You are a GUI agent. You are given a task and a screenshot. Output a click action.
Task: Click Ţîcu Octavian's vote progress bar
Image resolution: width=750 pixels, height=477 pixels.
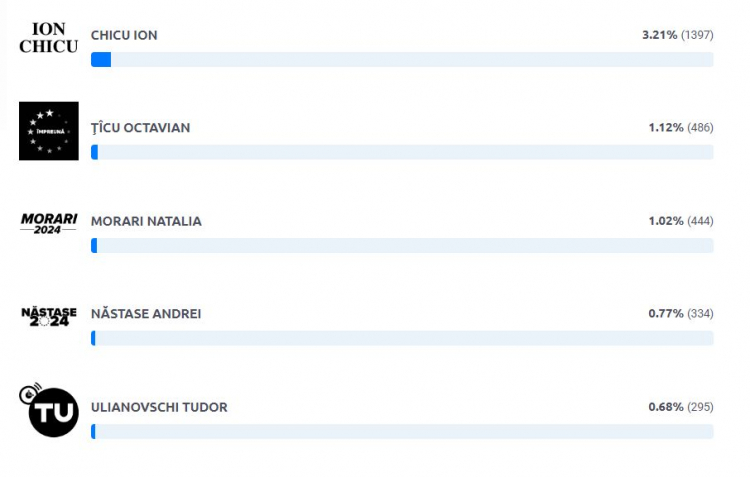click(x=402, y=152)
